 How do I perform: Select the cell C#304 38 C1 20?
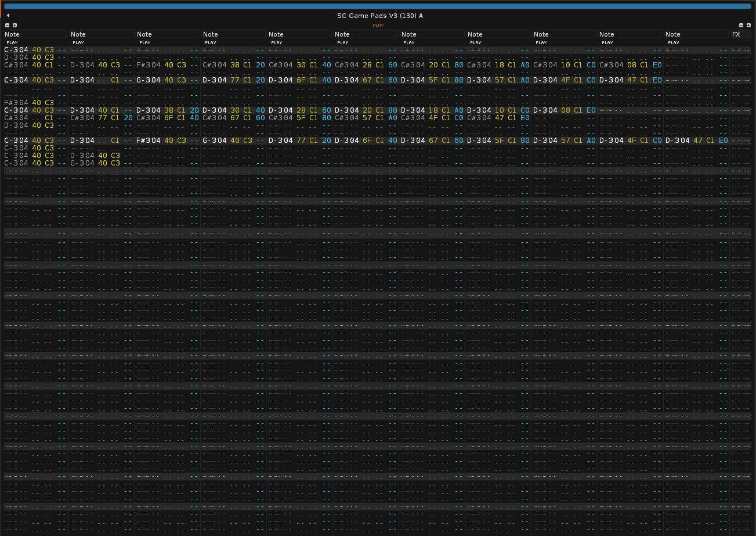point(234,65)
